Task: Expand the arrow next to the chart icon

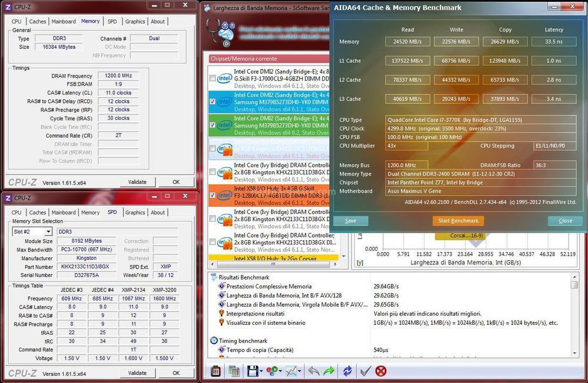Action: (300, 371)
